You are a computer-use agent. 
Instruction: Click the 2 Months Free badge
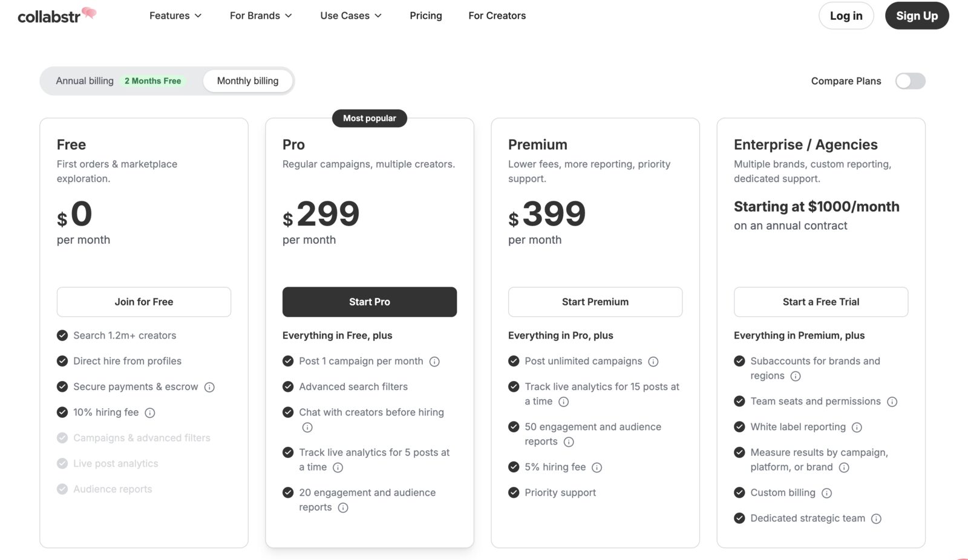click(153, 81)
